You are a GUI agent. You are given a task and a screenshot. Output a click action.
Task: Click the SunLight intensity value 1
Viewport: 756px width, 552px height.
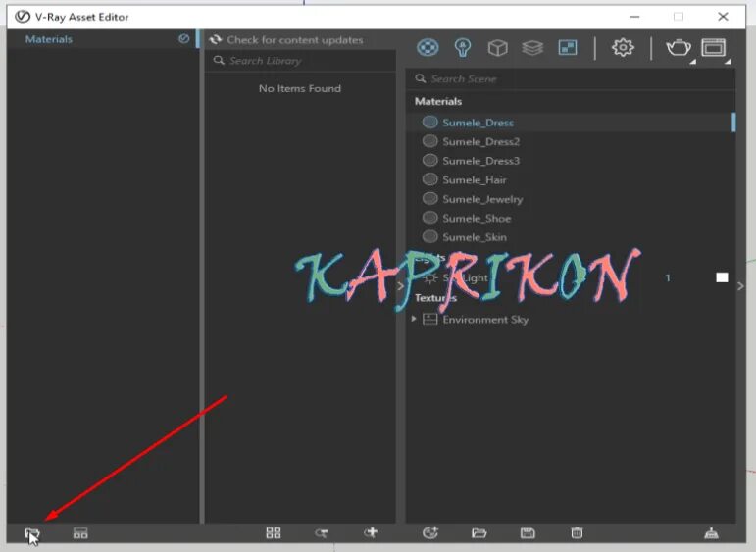[x=668, y=278]
